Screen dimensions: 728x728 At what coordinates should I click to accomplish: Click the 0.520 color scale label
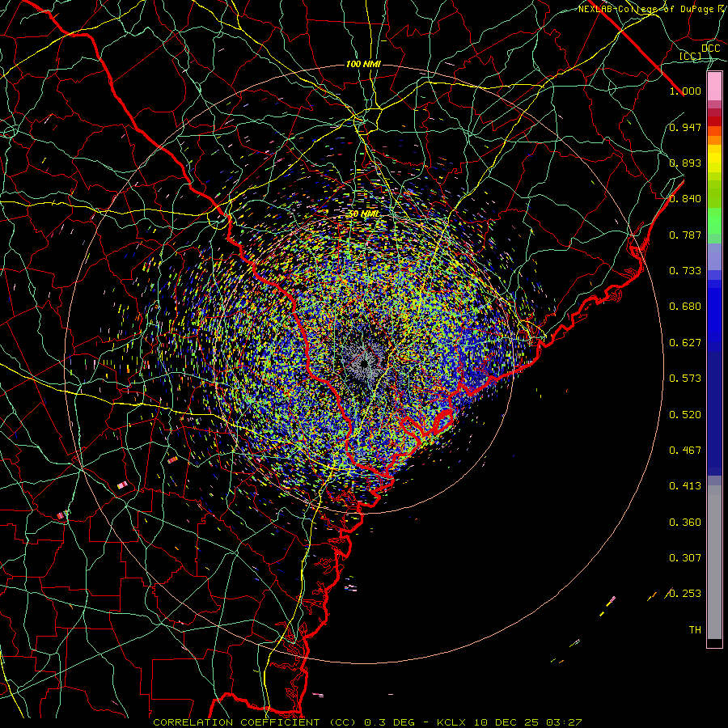[685, 415]
